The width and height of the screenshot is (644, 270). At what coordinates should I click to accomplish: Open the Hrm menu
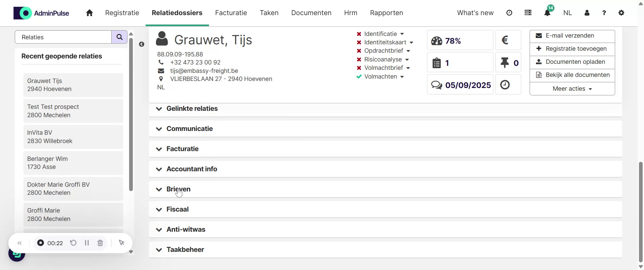(x=351, y=13)
